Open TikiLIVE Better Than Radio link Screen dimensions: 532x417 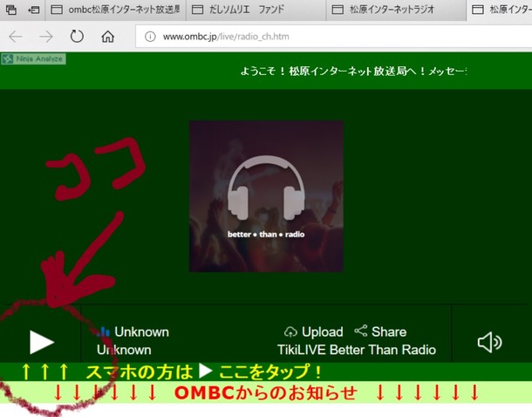point(356,350)
